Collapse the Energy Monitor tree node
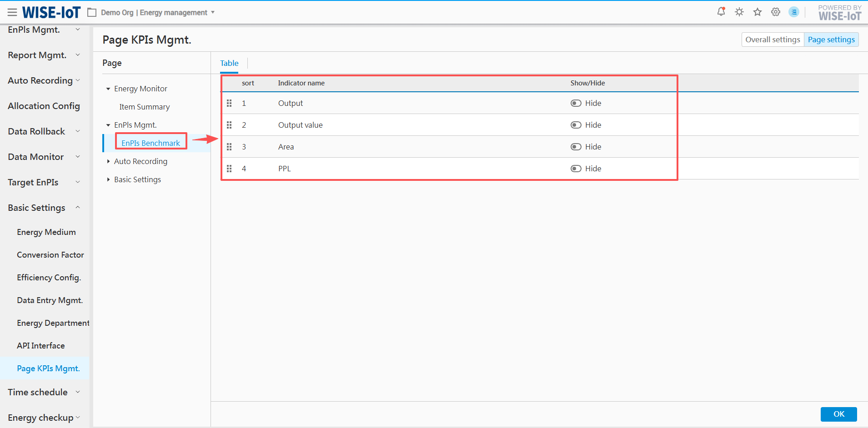Viewport: 868px width, 428px height. (108, 89)
